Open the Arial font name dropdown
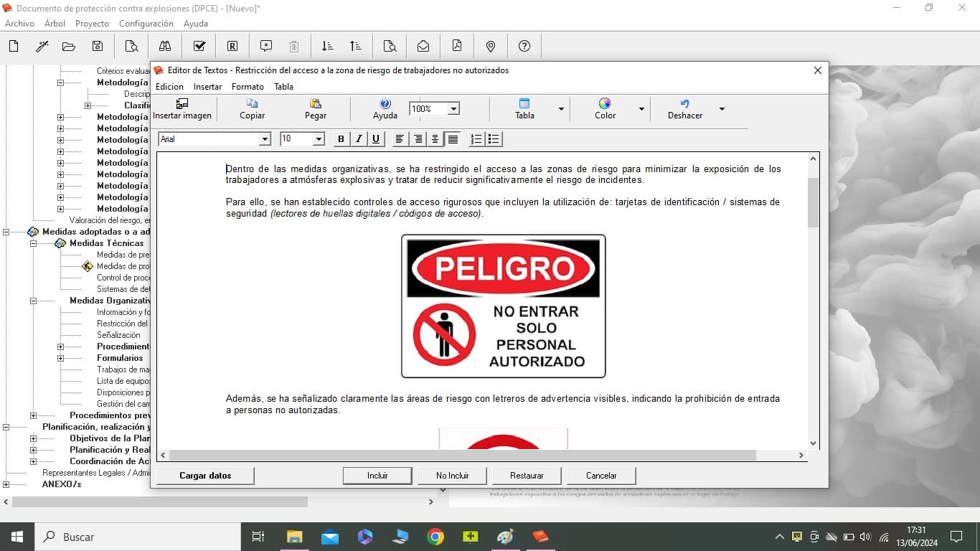 (265, 139)
